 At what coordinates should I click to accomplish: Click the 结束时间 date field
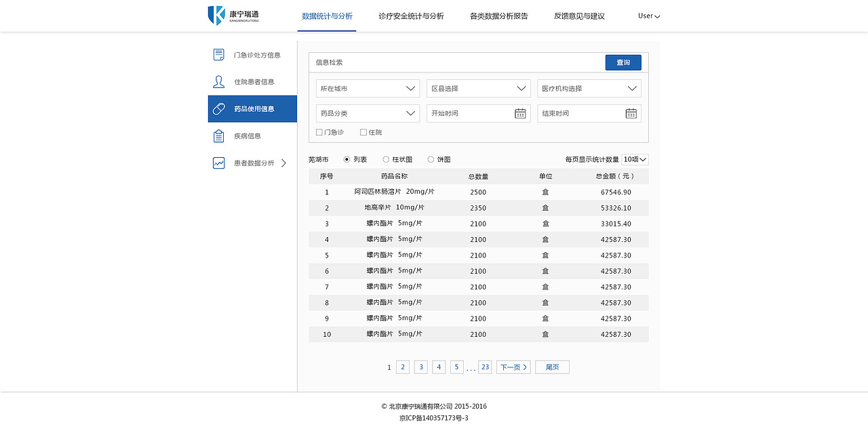coord(589,113)
